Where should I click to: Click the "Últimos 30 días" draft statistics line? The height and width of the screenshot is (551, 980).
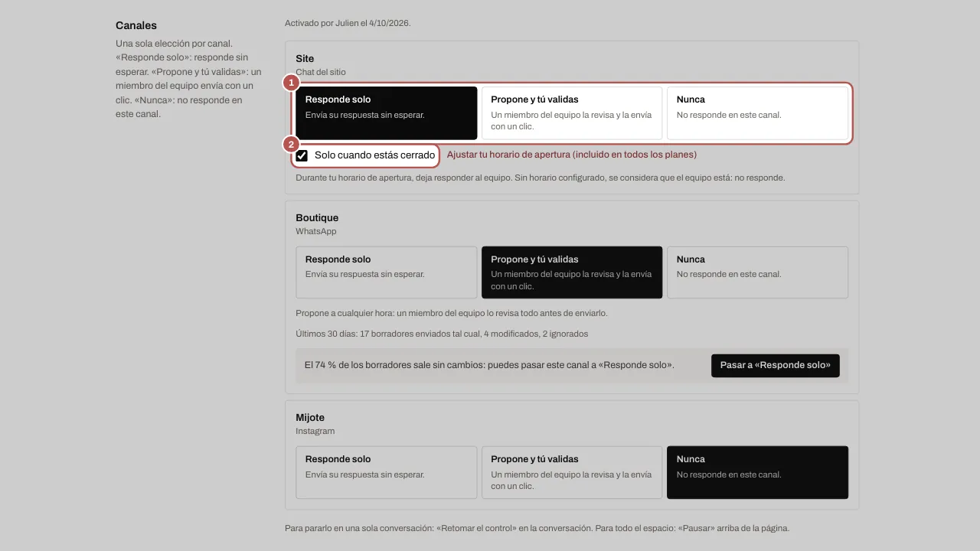pos(442,334)
